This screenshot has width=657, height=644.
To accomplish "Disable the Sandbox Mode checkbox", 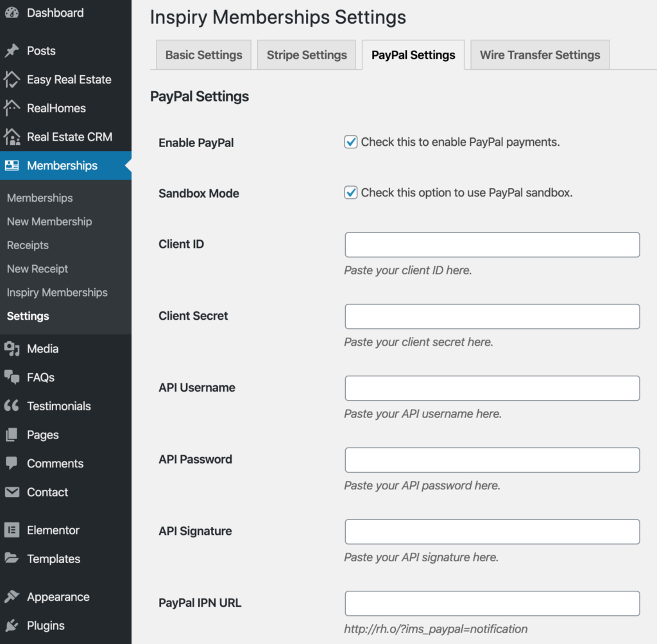I will point(351,193).
